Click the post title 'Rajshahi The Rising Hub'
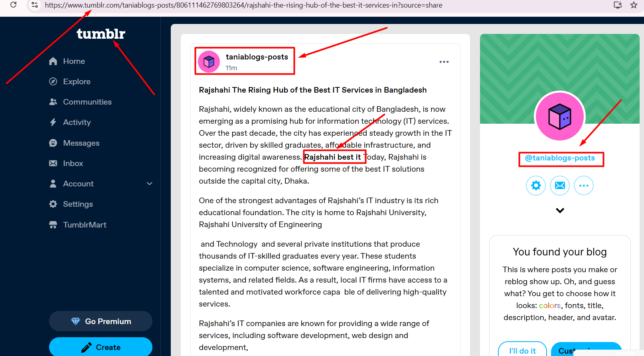644x356 pixels. (x=313, y=90)
